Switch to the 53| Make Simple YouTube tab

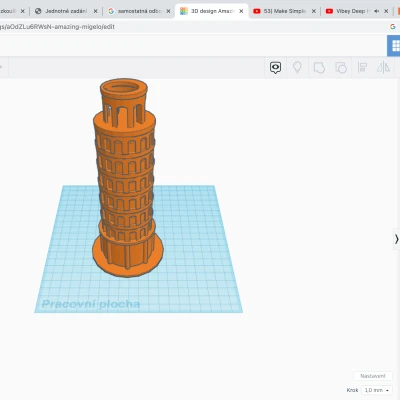(x=284, y=11)
